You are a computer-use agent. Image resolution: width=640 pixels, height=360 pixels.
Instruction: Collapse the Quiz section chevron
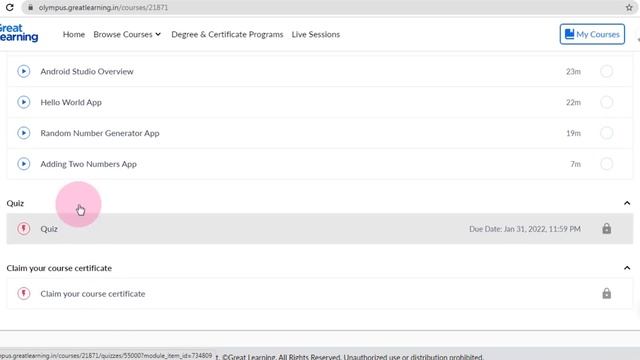[627, 203]
